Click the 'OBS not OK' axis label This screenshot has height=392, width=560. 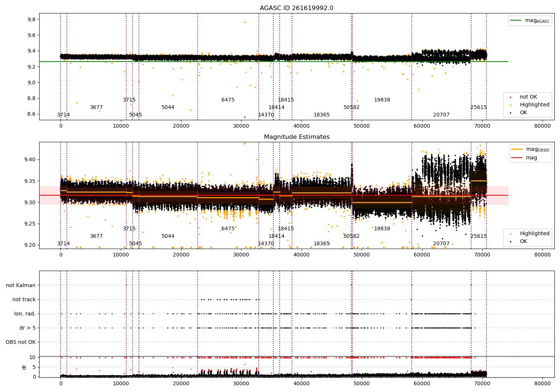click(x=21, y=342)
